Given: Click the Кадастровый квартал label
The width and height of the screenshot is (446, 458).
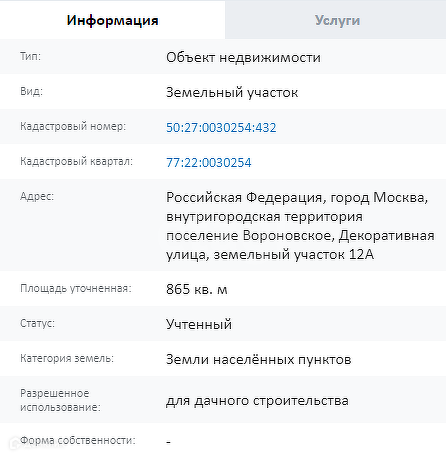Looking at the screenshot, I should 76,161.
